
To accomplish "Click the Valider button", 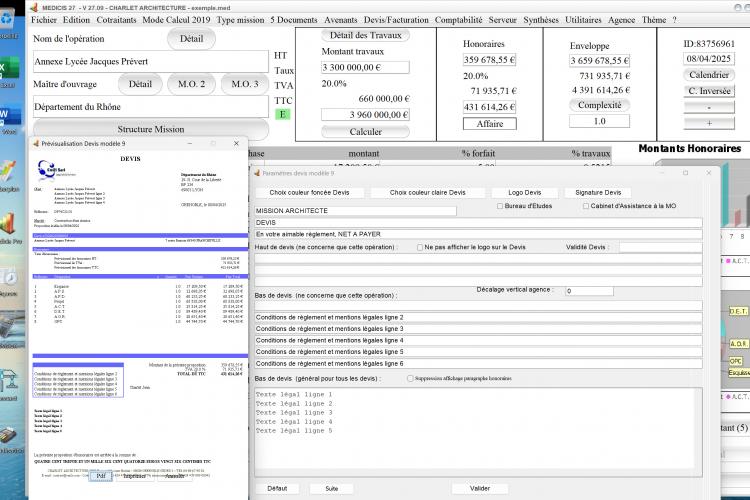I will [x=480, y=489].
